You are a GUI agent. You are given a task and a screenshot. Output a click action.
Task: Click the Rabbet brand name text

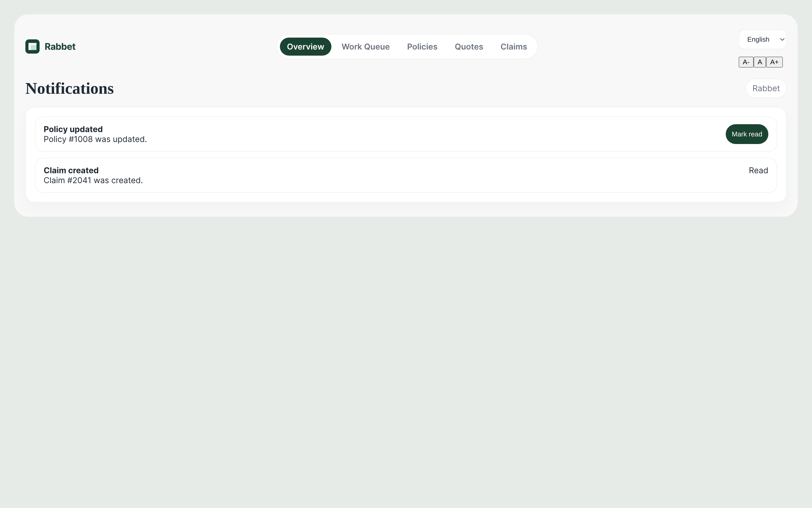(x=60, y=47)
